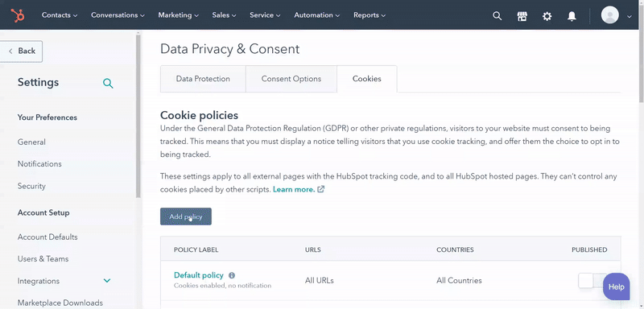Click the Cookie policies heading

(x=199, y=115)
